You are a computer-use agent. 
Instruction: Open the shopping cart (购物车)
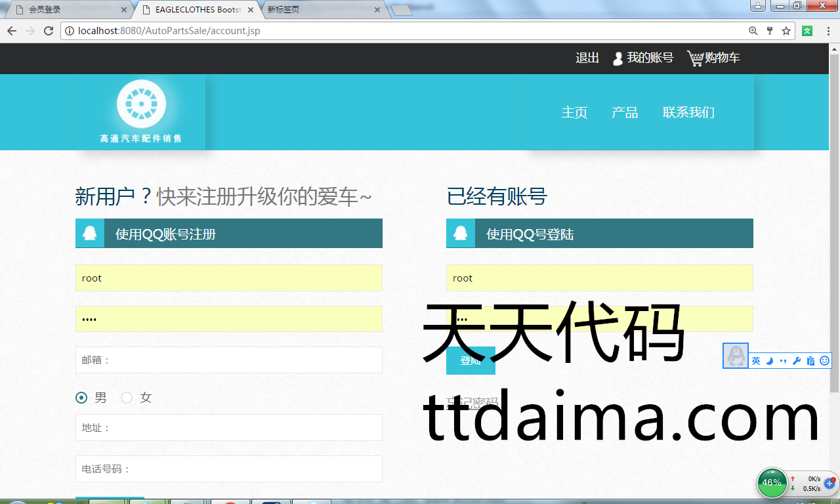[x=713, y=58]
